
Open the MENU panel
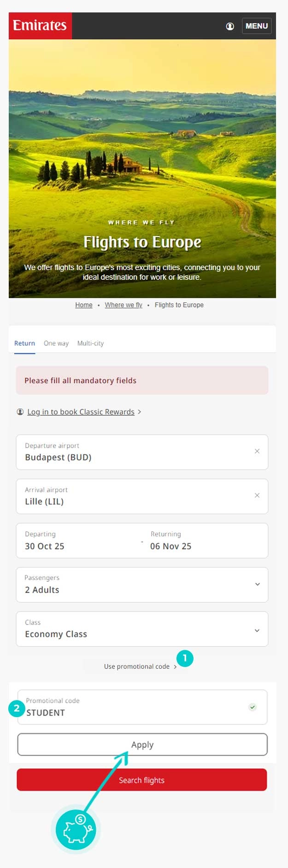pyautogui.click(x=256, y=26)
